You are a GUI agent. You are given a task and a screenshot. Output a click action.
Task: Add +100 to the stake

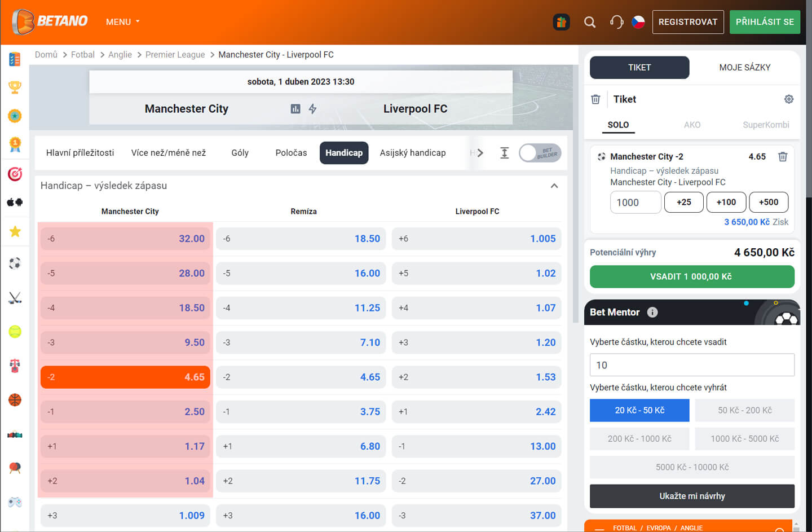coord(726,202)
